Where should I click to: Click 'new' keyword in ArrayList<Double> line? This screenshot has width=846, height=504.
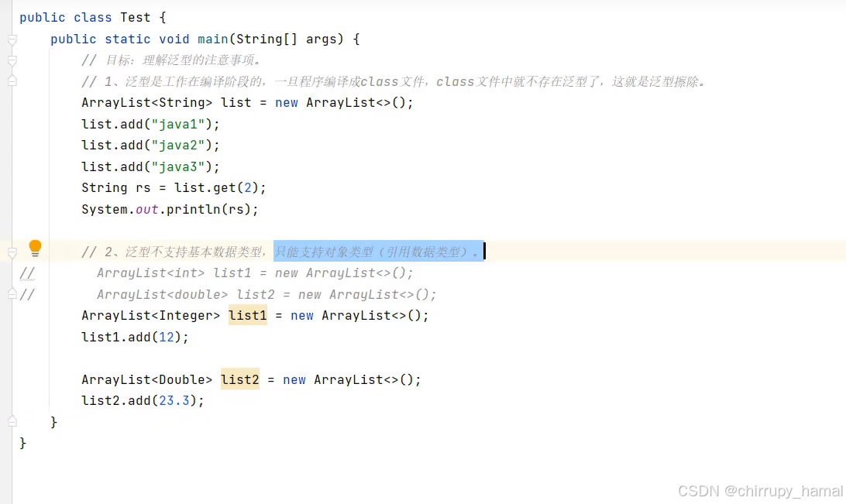294,379
